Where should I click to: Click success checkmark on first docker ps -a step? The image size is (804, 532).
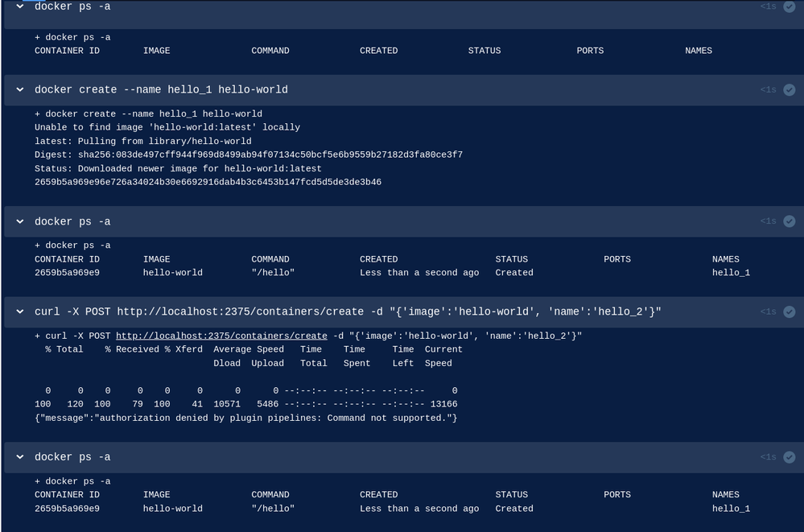pos(790,6)
